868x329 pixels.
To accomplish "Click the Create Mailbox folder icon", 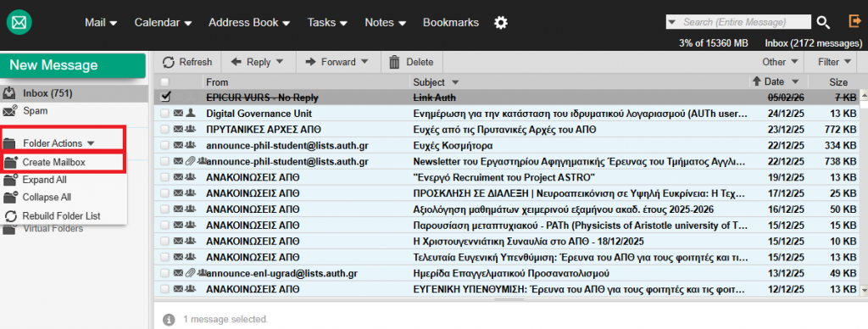I will pyautogui.click(x=11, y=163).
